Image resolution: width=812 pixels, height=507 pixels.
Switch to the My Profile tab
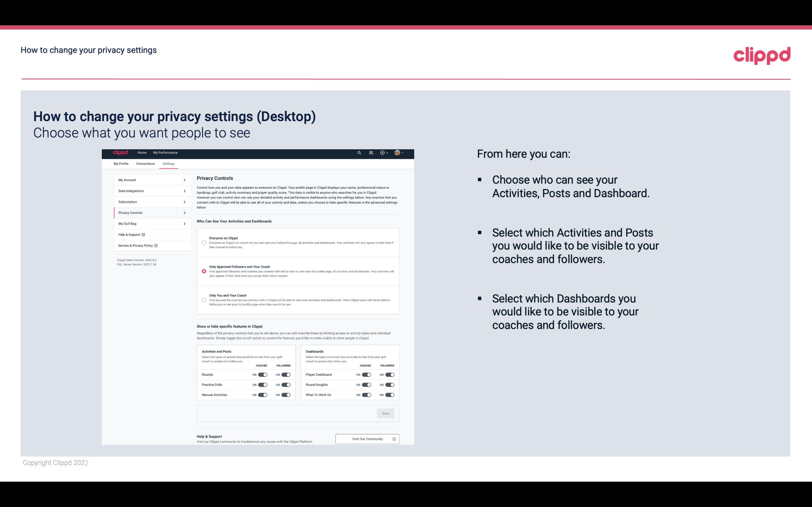pyautogui.click(x=122, y=163)
